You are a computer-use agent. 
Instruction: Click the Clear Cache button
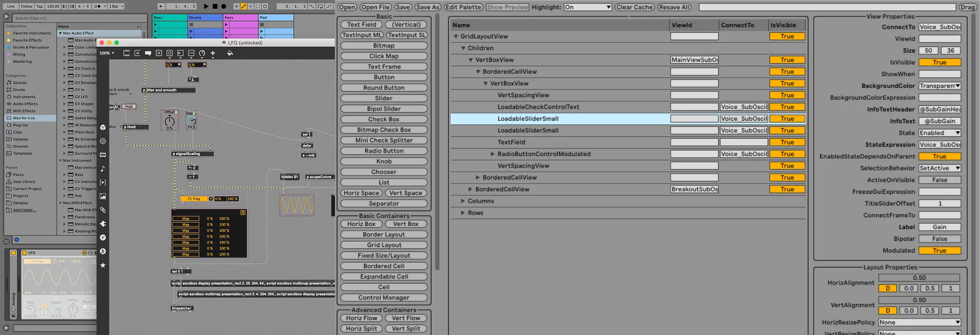coord(634,7)
